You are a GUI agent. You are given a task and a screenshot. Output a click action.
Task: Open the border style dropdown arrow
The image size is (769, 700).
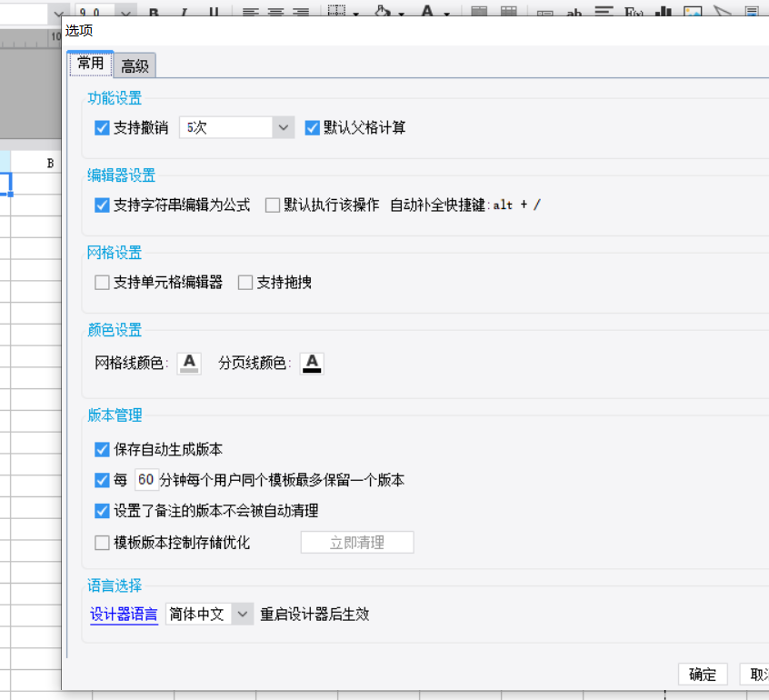pyautogui.click(x=356, y=14)
